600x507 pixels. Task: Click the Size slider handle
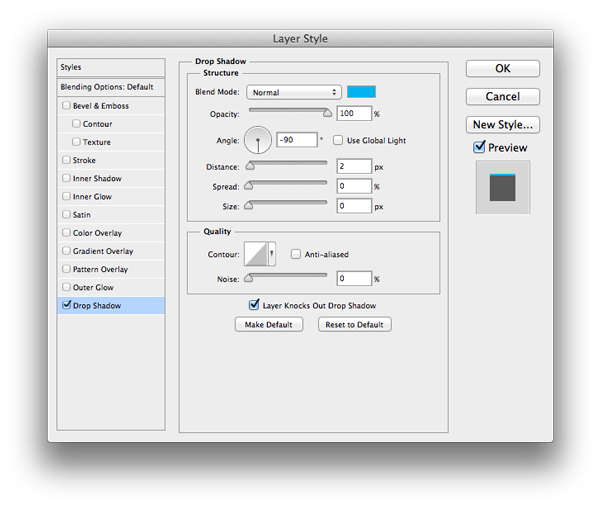click(249, 205)
